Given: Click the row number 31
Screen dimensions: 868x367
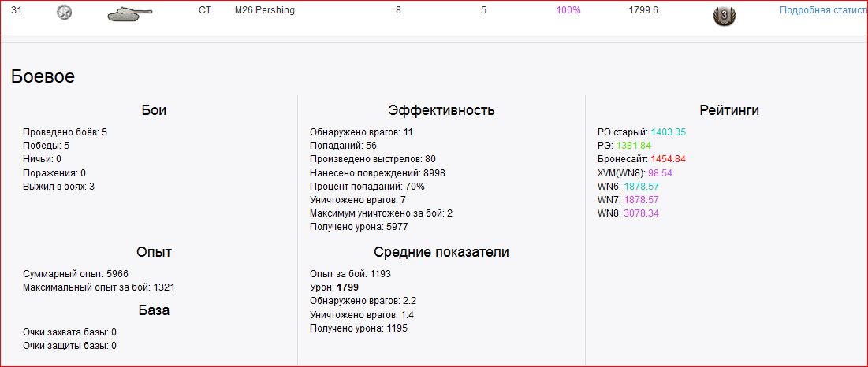Looking at the screenshot, I should click(x=17, y=10).
